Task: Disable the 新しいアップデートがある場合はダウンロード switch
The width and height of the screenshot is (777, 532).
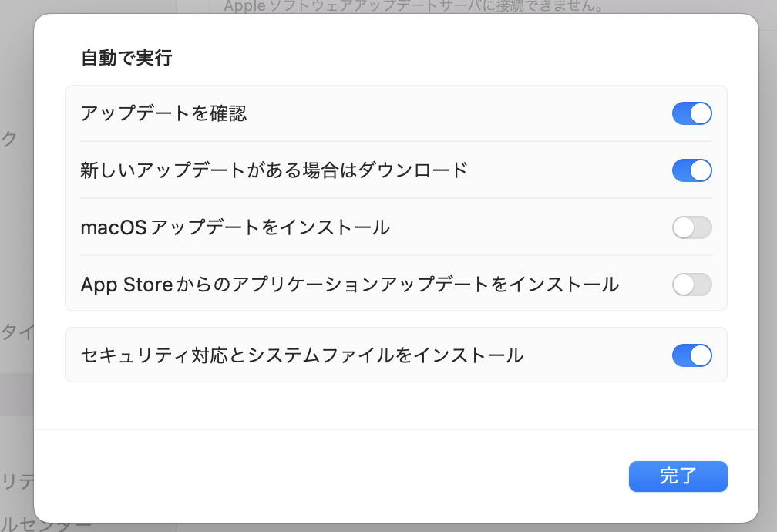Action: pos(691,170)
